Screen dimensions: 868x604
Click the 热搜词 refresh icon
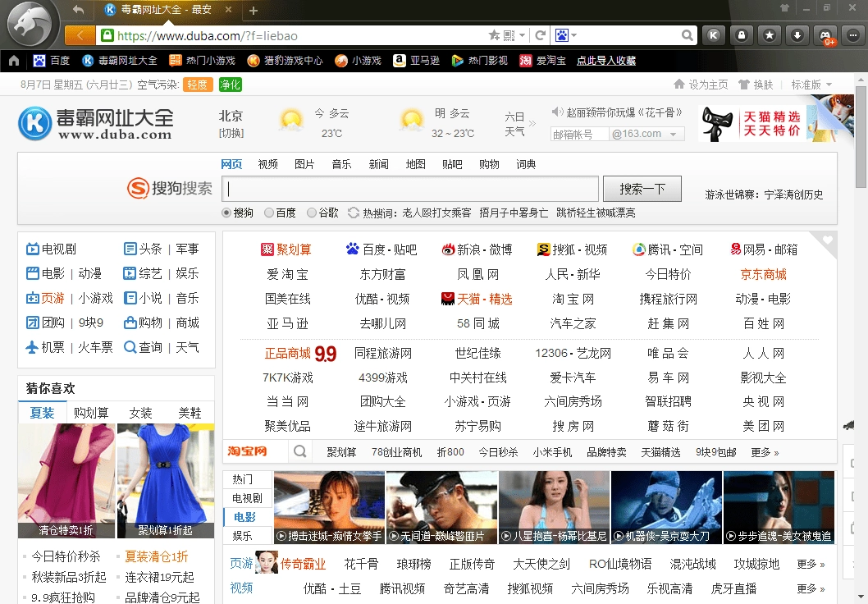353,213
